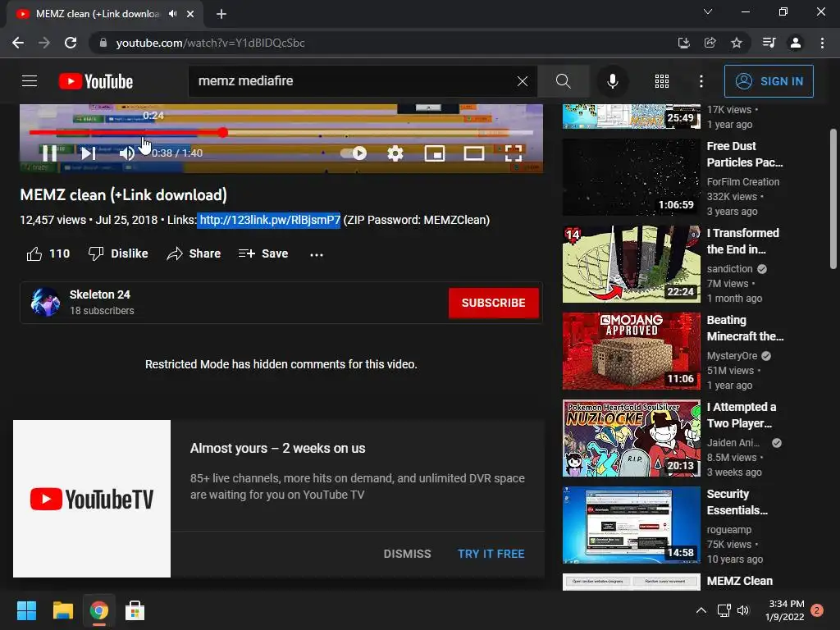Screen dimensions: 840x630
Task: Like the video with thumbs up
Action: point(48,254)
